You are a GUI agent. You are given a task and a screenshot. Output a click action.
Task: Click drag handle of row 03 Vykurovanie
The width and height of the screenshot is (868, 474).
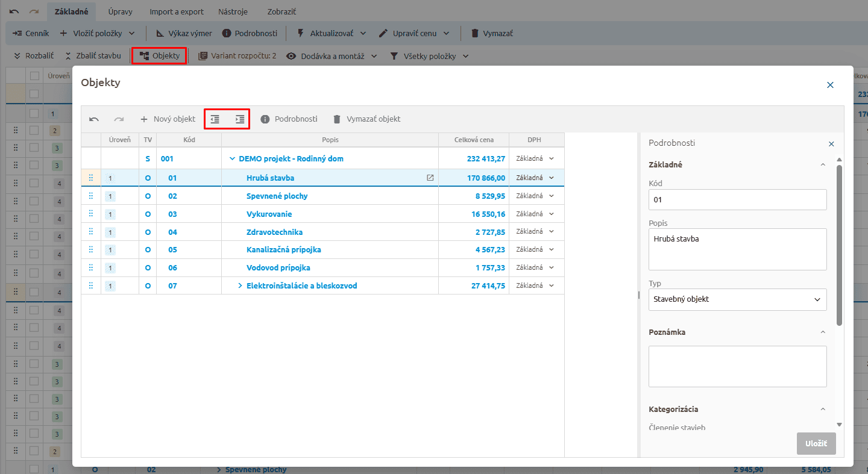[91, 214]
